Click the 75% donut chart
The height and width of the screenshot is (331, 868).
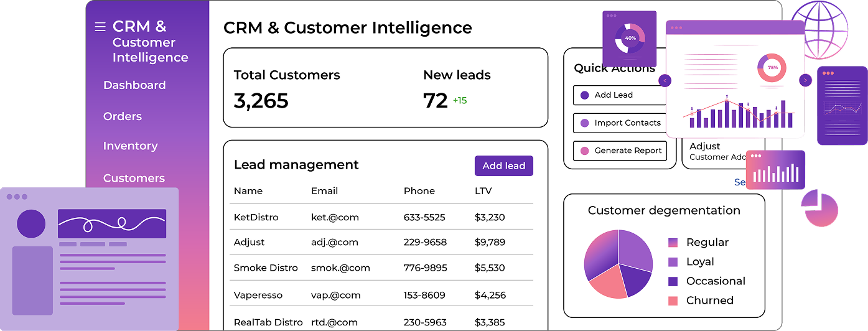pyautogui.click(x=772, y=67)
